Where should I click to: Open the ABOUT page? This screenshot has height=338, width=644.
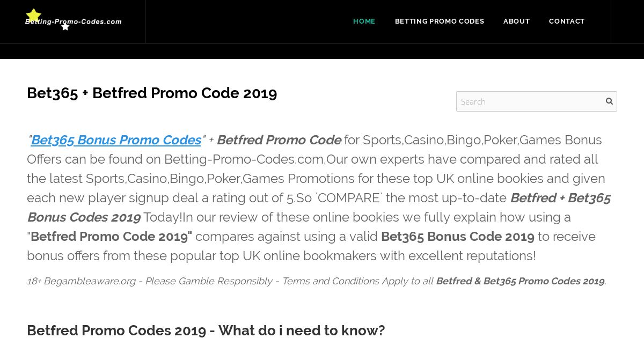pos(517,21)
